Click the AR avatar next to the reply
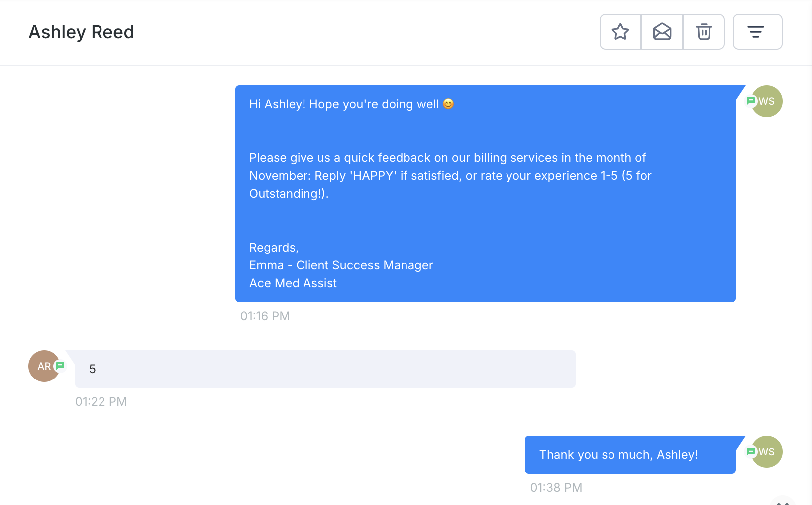This screenshot has width=812, height=505. pyautogui.click(x=42, y=366)
